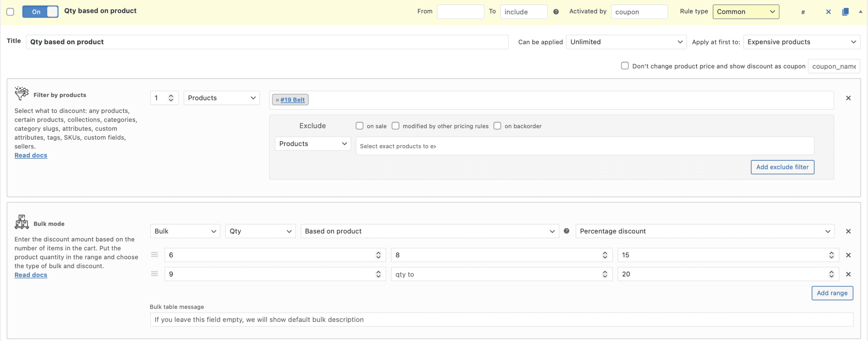
Task: Open the Percentage discount type dropdown
Action: [x=705, y=231]
